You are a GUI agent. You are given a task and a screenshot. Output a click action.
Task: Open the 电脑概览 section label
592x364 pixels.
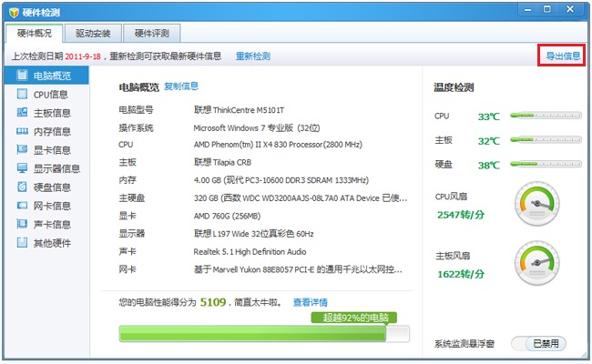(x=52, y=76)
